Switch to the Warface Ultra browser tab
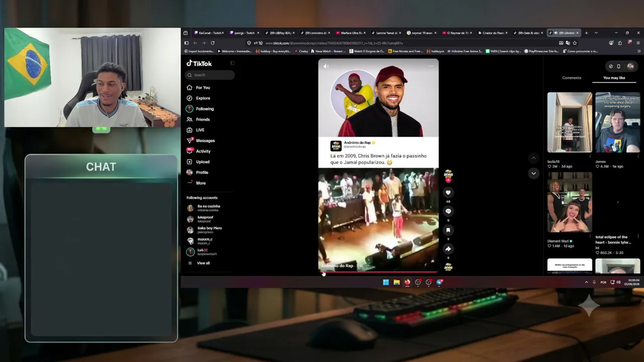 pos(351,33)
